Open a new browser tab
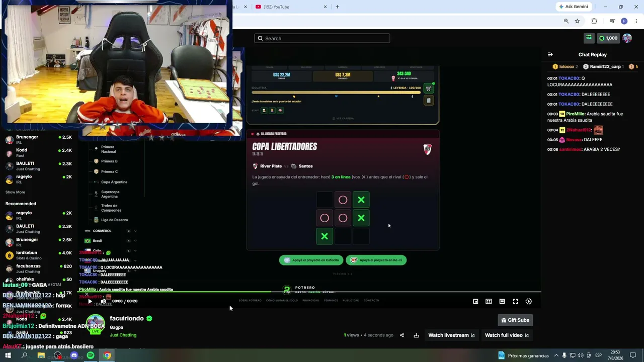This screenshot has width=644, height=362. point(337,7)
